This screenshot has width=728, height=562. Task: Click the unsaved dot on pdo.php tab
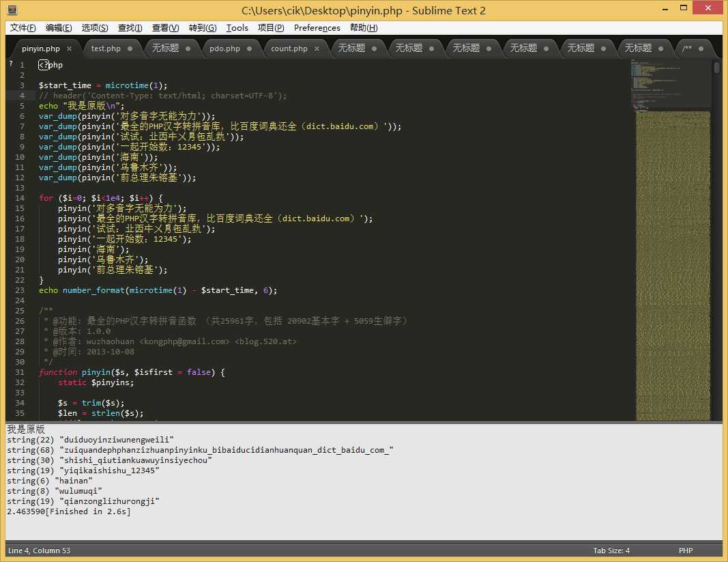point(250,49)
